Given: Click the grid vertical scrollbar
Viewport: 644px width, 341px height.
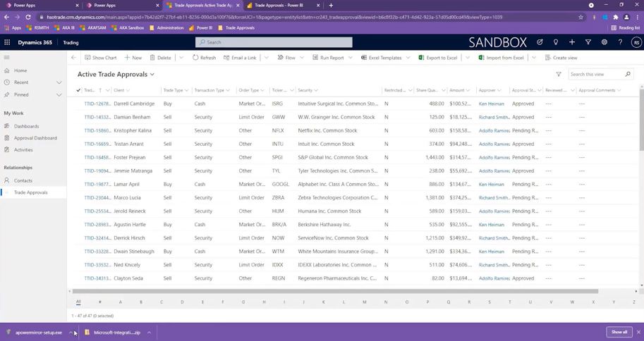Looking at the screenshot, I should [642, 119].
